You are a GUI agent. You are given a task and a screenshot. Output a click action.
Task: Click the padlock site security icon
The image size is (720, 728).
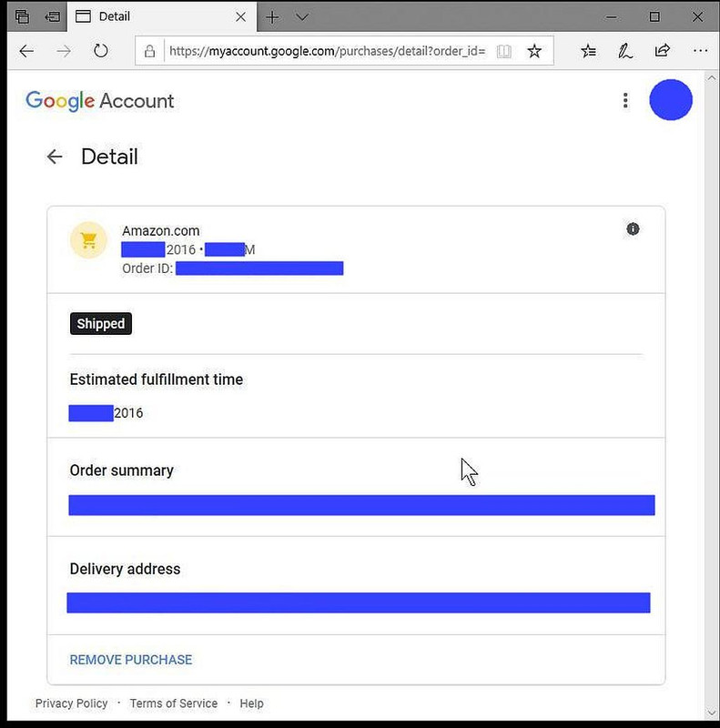click(149, 51)
